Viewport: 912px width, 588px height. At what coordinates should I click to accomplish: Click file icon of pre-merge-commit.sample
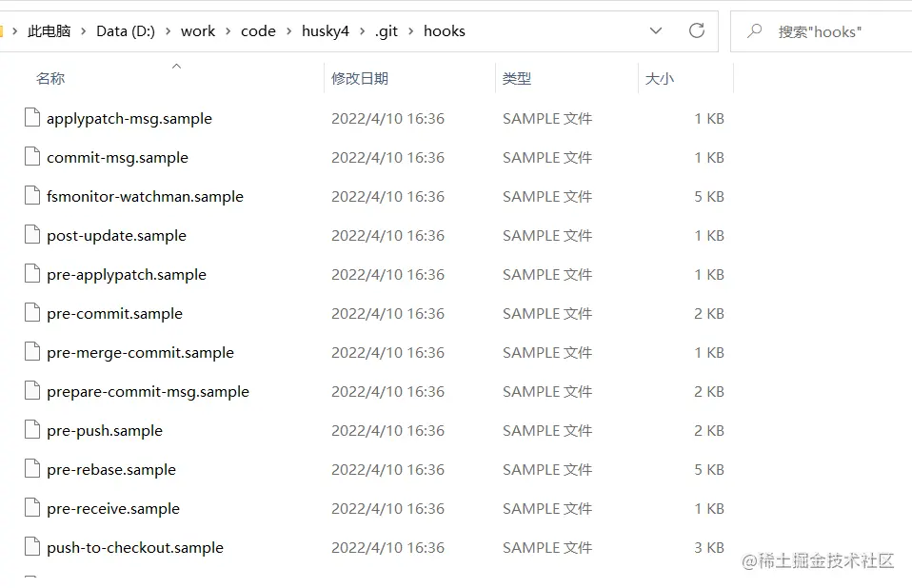click(32, 351)
